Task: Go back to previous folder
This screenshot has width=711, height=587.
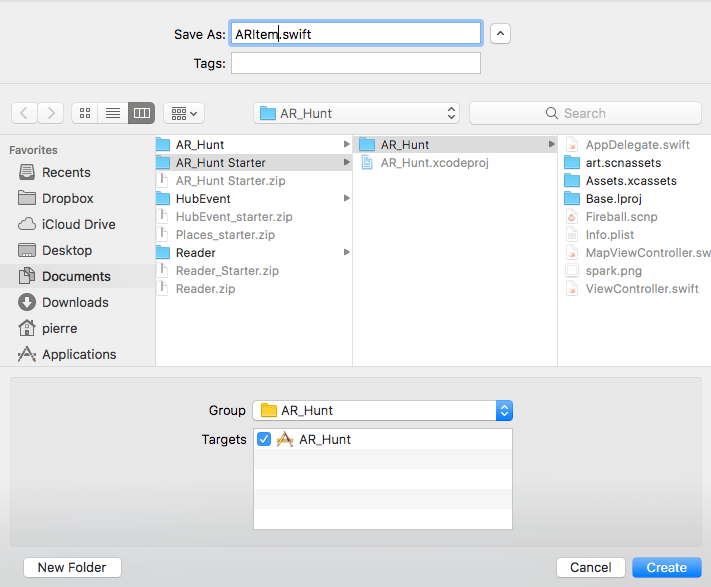Action: [x=25, y=113]
